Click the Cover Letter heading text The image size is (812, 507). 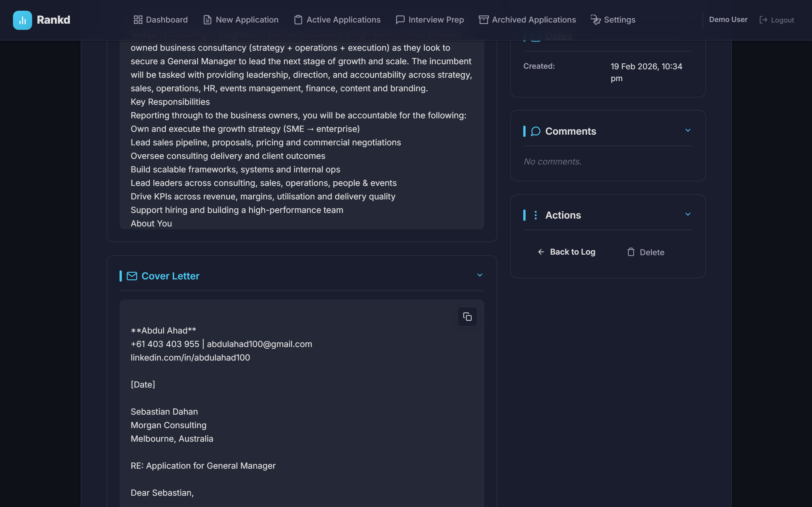point(170,276)
